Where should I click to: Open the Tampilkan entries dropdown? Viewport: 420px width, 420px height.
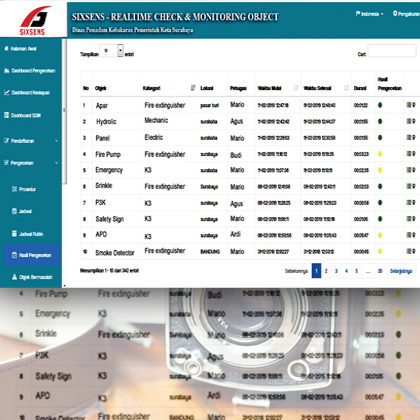[x=112, y=51]
